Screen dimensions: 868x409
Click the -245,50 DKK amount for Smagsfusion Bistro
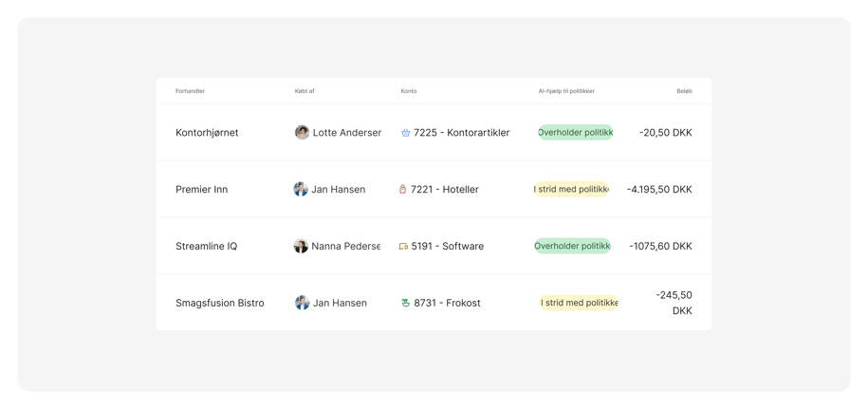coord(674,303)
